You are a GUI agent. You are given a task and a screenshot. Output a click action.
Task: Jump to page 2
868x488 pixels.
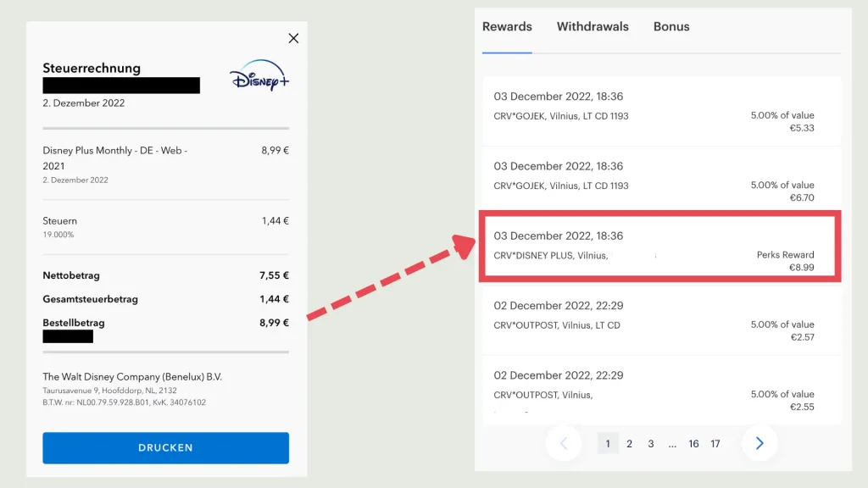click(629, 443)
